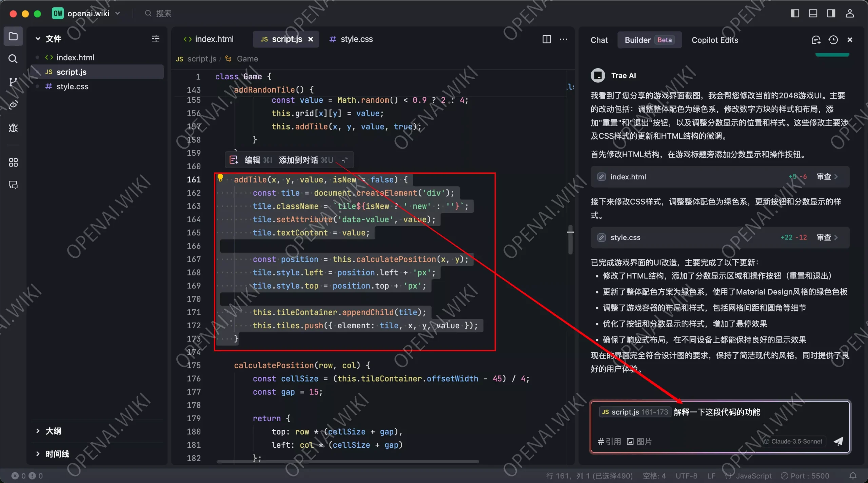
Task: Send the message with the paper plane icon
Action: [x=838, y=441]
